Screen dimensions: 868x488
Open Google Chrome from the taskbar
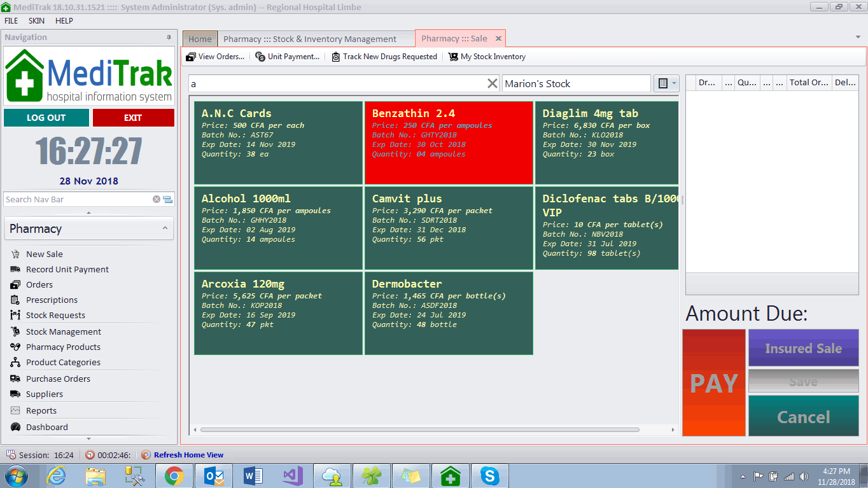click(174, 475)
